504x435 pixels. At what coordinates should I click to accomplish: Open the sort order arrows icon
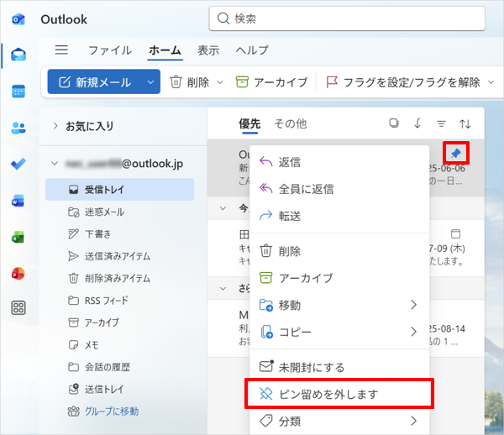tap(465, 123)
